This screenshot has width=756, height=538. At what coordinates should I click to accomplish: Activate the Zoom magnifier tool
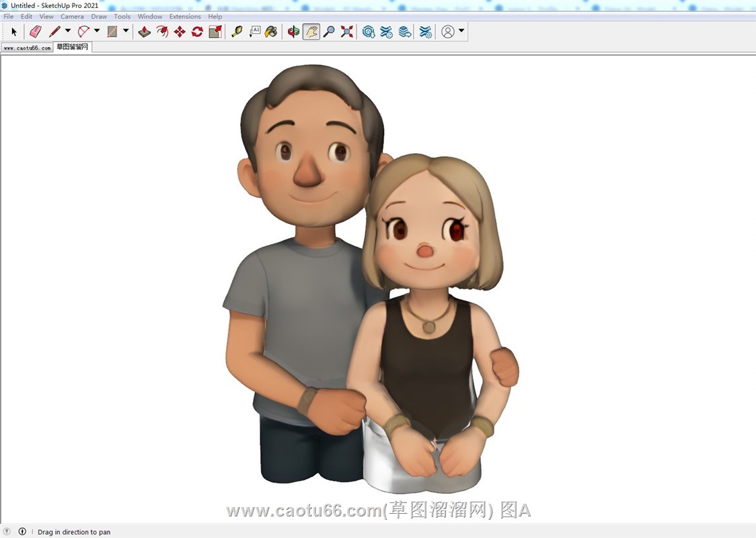[329, 32]
